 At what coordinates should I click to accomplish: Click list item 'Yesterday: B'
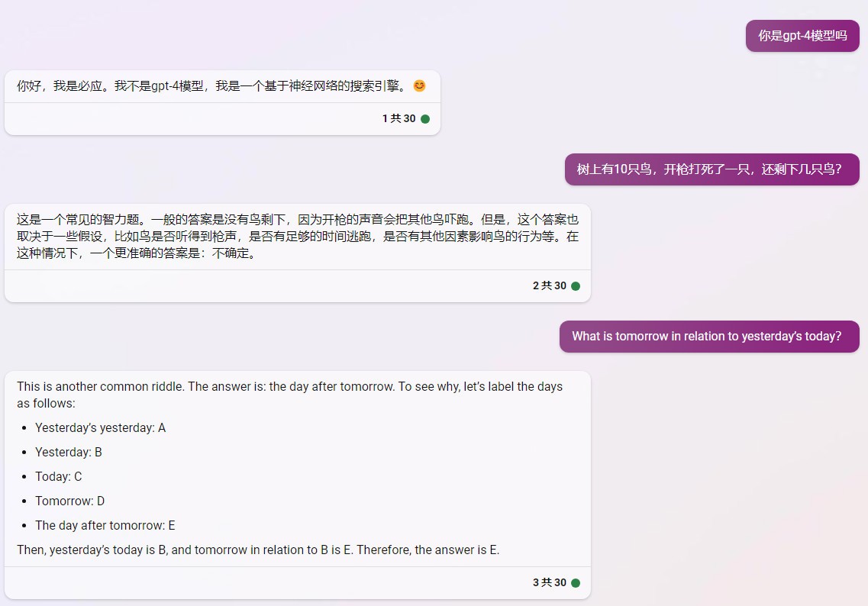pos(69,452)
